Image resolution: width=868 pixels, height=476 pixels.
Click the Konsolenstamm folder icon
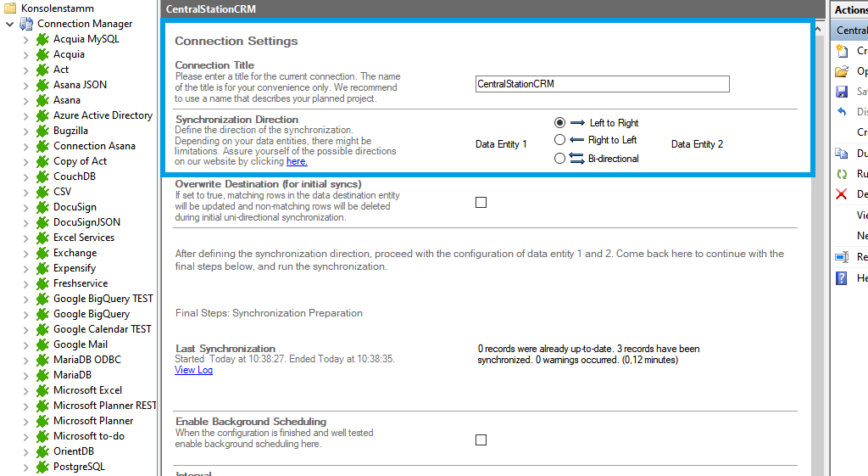pos(11,8)
